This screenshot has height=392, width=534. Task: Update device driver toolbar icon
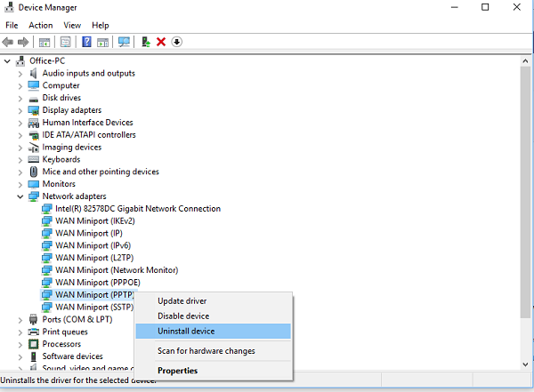(x=146, y=42)
